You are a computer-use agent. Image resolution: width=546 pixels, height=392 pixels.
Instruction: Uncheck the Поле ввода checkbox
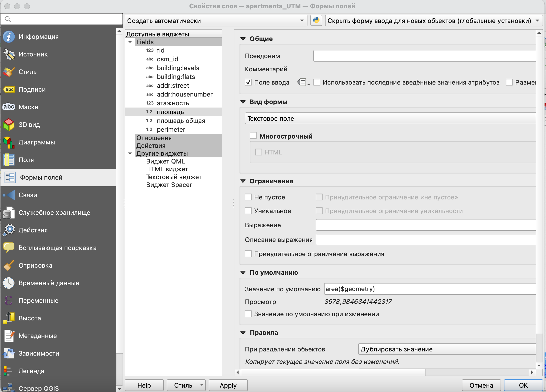[248, 82]
